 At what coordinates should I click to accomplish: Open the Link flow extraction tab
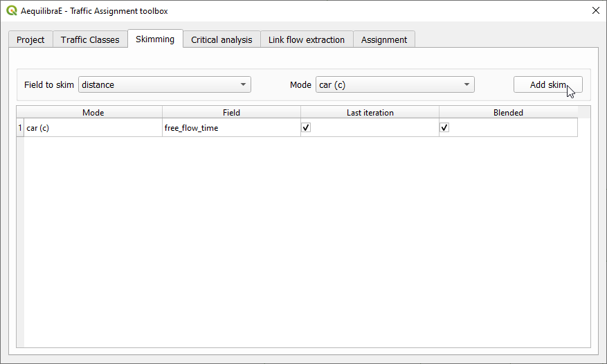[x=306, y=39]
